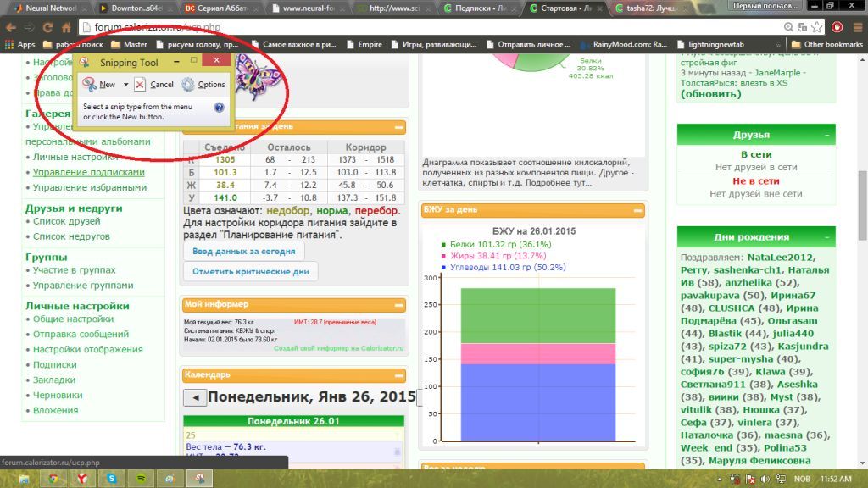Click the Ввод данных за сегодня button

pos(243,251)
